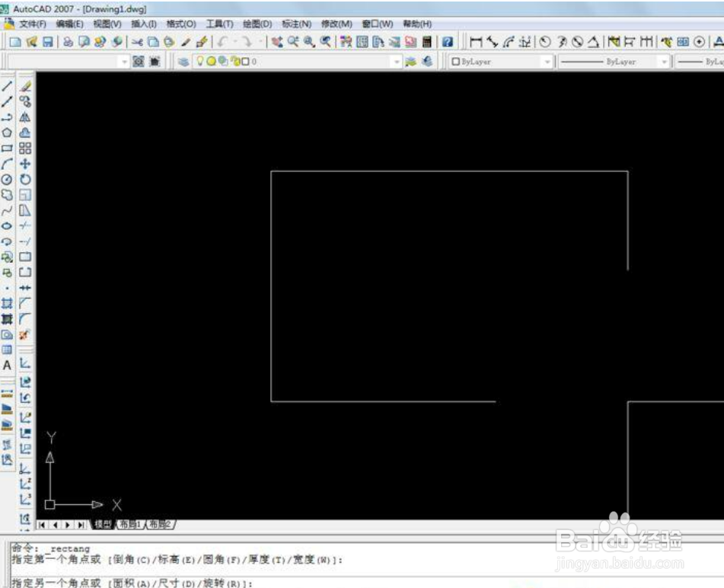
Task: Switch to the 模型 tab
Action: [104, 524]
